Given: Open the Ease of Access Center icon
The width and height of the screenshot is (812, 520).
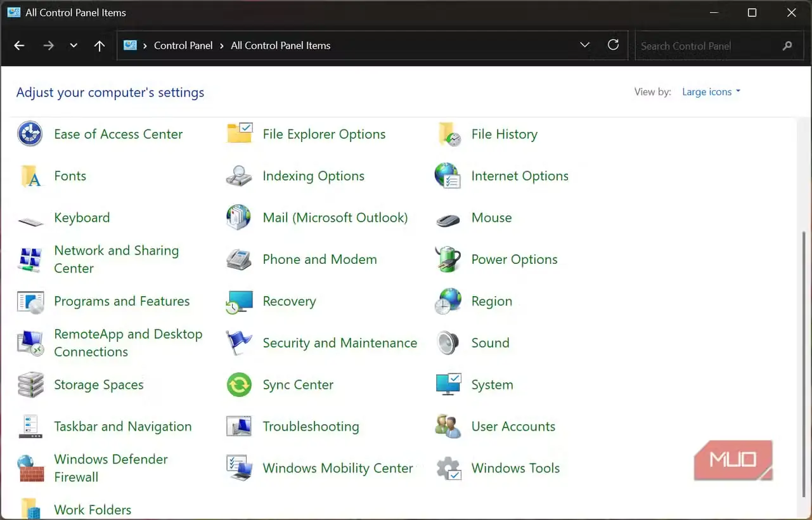Looking at the screenshot, I should pyautogui.click(x=30, y=134).
